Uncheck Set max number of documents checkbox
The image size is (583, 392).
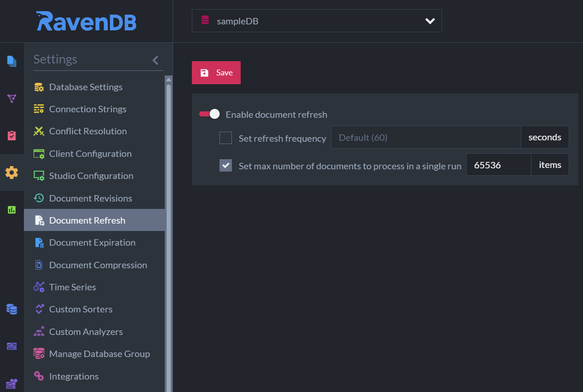tap(225, 165)
